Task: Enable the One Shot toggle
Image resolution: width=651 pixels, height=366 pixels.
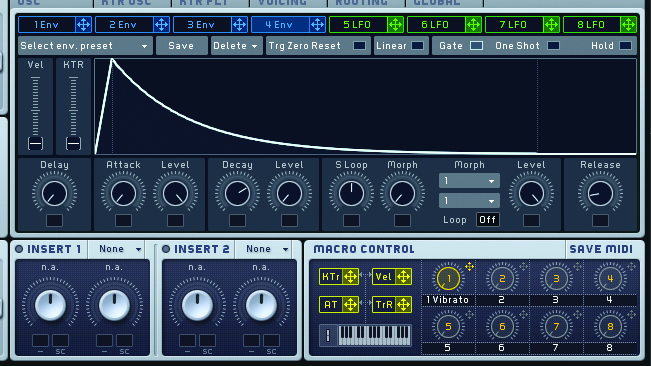Action: coord(553,46)
